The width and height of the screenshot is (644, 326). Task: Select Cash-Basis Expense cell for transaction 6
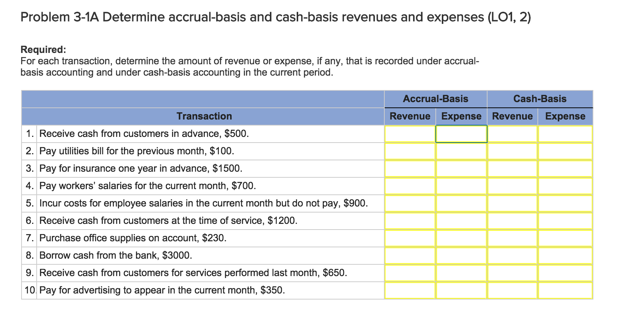click(565, 221)
